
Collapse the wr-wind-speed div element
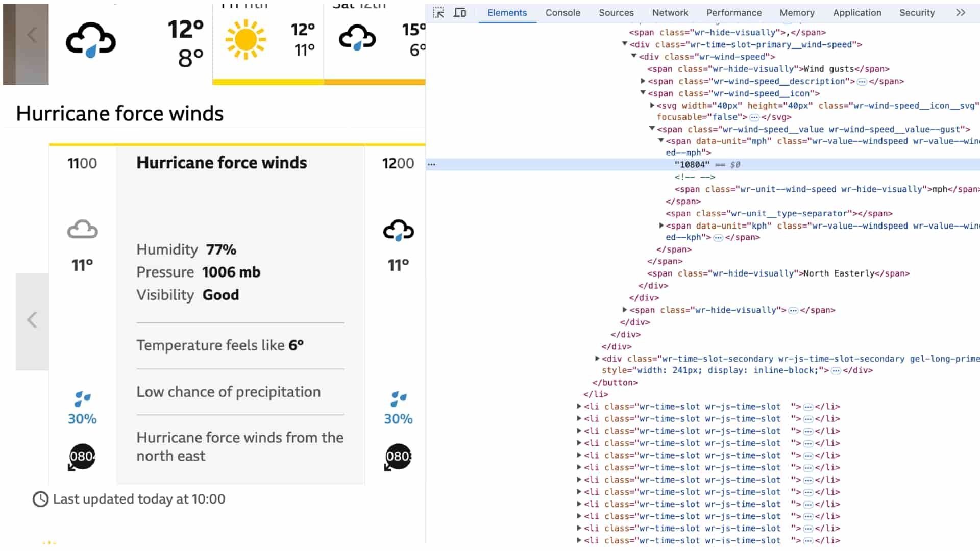[633, 57]
